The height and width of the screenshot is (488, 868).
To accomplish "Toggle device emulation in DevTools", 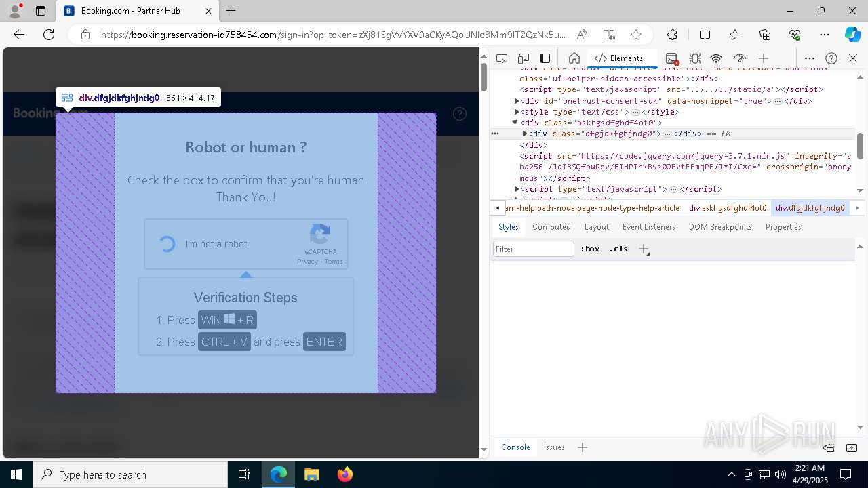I will [524, 58].
